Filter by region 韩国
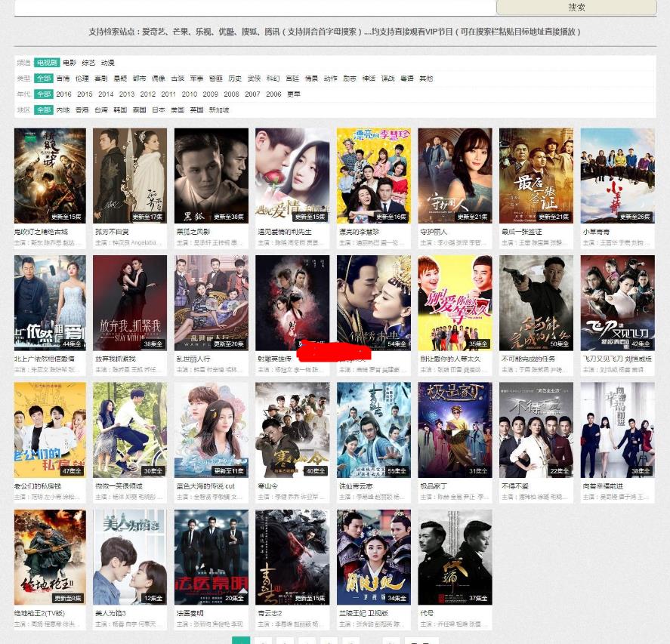The width and height of the screenshot is (670, 644). (x=120, y=109)
